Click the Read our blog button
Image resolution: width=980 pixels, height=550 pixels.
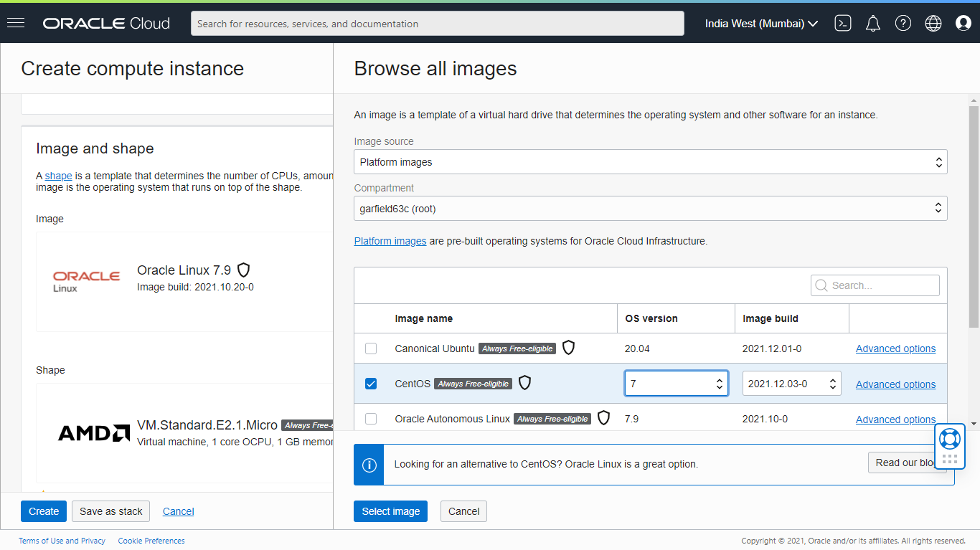click(x=907, y=463)
